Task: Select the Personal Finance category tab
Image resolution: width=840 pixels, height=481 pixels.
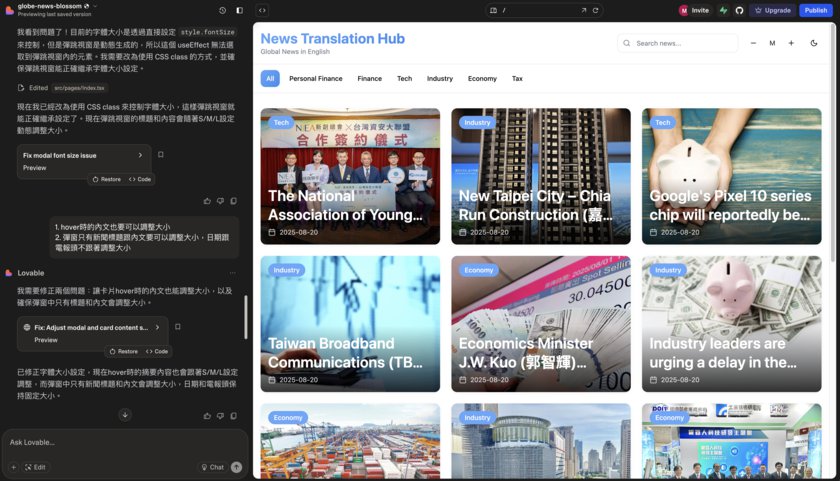Action: point(316,78)
